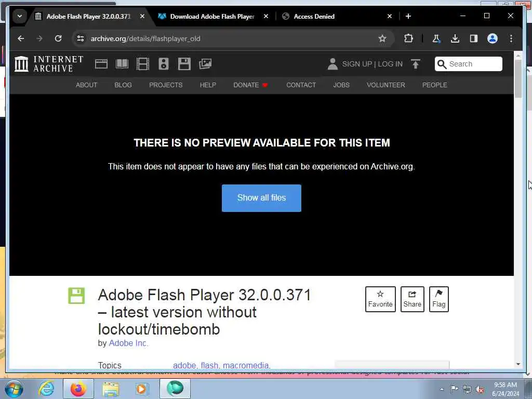Open the VOLUNTEER menu item

[x=386, y=85]
